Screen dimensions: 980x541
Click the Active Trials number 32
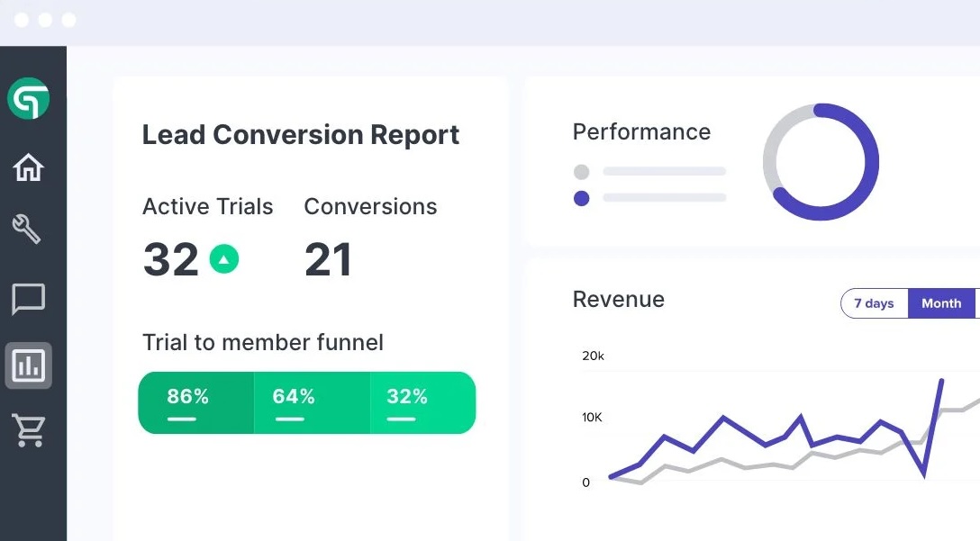tap(170, 260)
